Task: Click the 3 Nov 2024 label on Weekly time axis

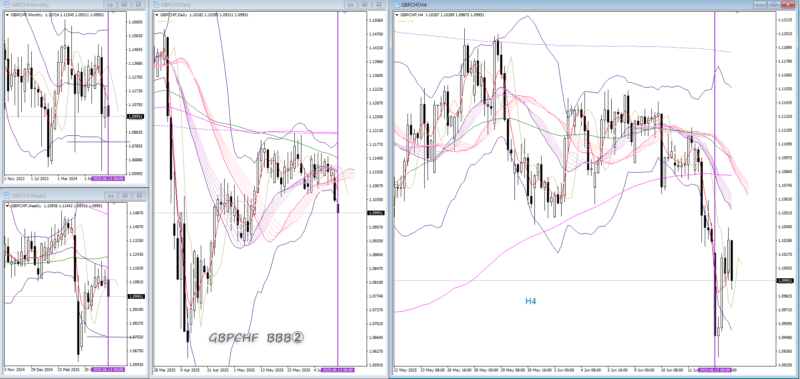Action: [x=14, y=369]
